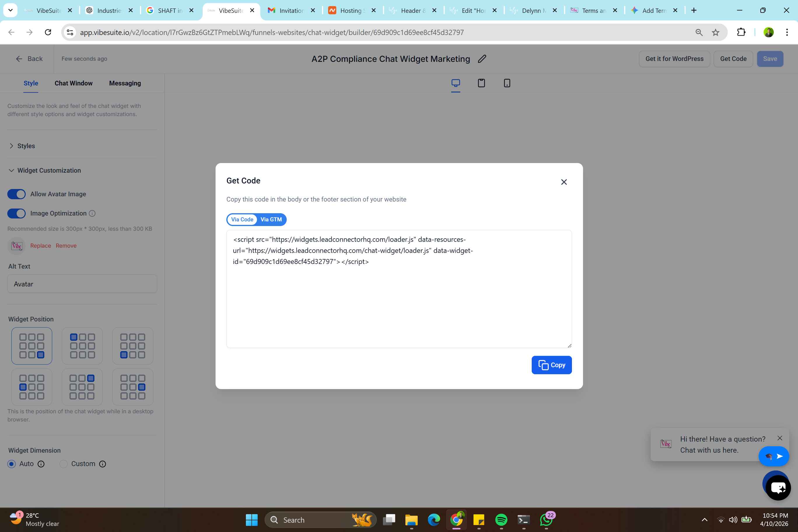Click the taskbar Search box
This screenshot has height=532, width=798.
320,520
